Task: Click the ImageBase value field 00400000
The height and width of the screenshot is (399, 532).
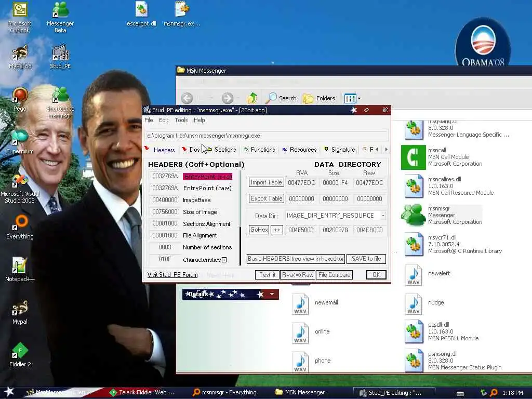Action: pos(165,200)
